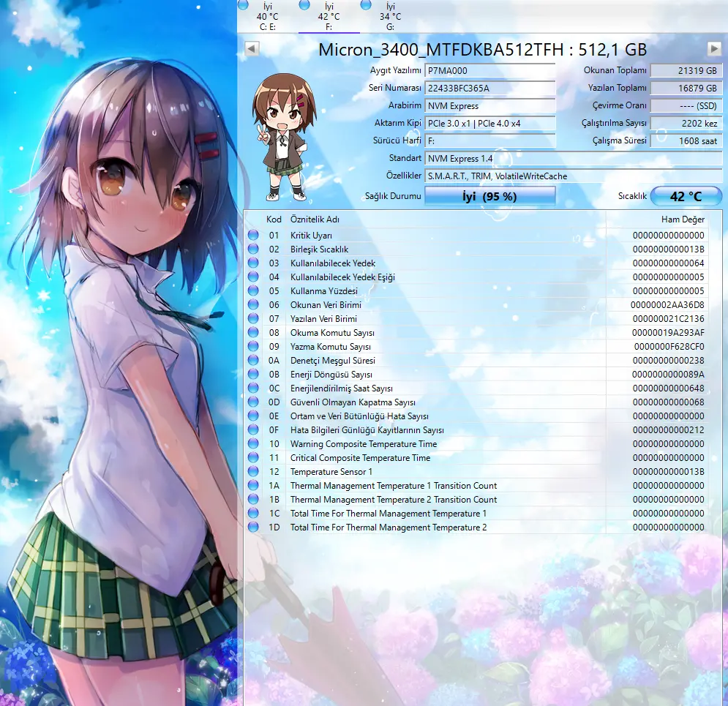Click status icon for Temperature 1 Transition Count
The width and height of the screenshot is (728, 706).
pyautogui.click(x=253, y=486)
